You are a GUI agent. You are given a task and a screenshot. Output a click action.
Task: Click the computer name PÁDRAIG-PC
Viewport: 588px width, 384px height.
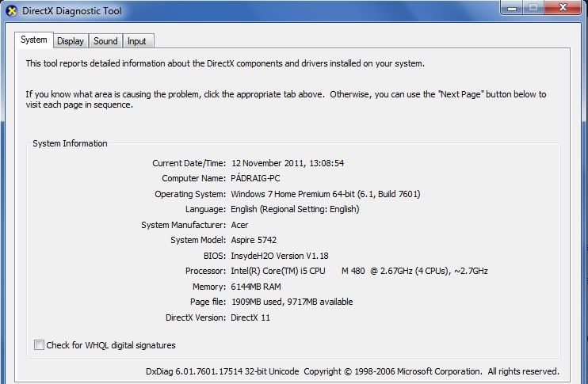tap(255, 178)
